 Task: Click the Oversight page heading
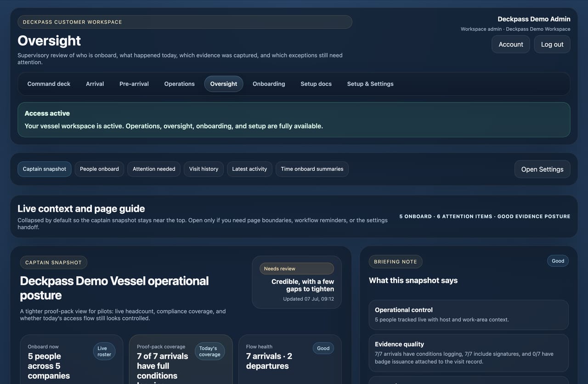point(49,41)
